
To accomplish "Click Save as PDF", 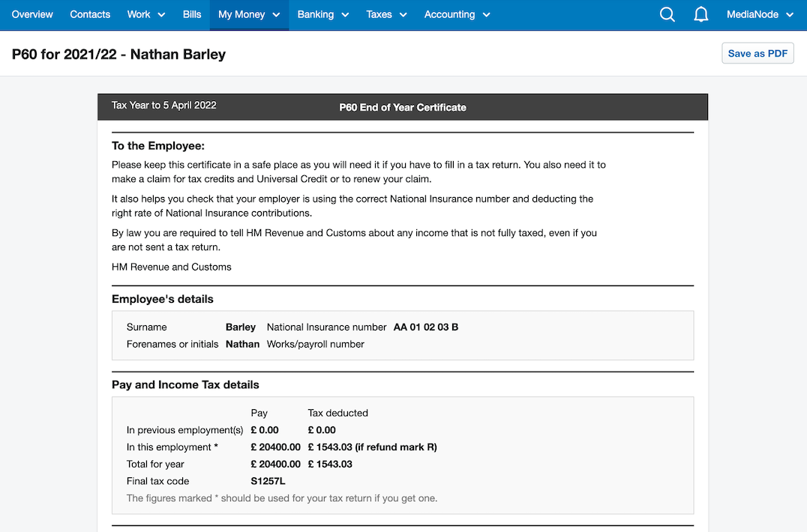I will [757, 52].
